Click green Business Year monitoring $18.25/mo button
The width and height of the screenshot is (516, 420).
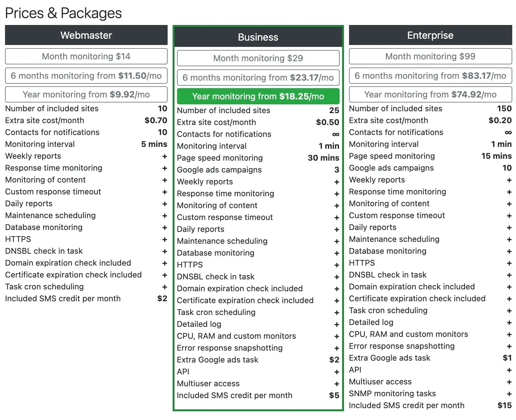(x=258, y=96)
